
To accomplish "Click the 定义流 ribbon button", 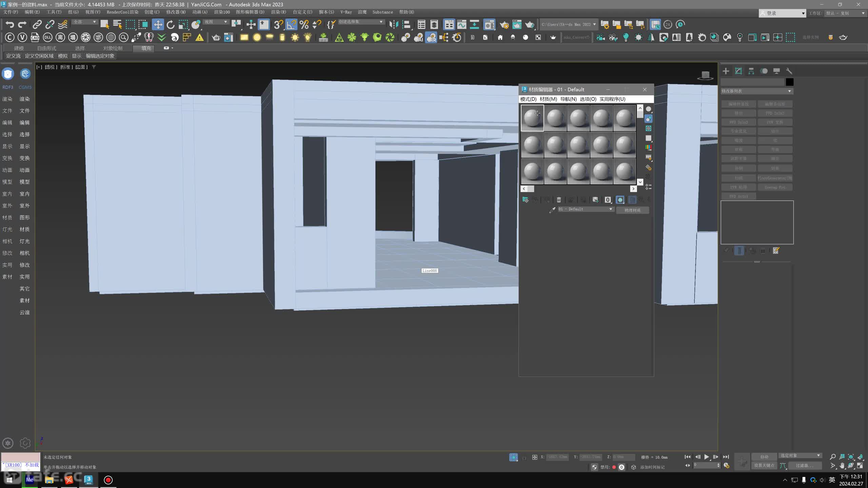I will click(13, 56).
